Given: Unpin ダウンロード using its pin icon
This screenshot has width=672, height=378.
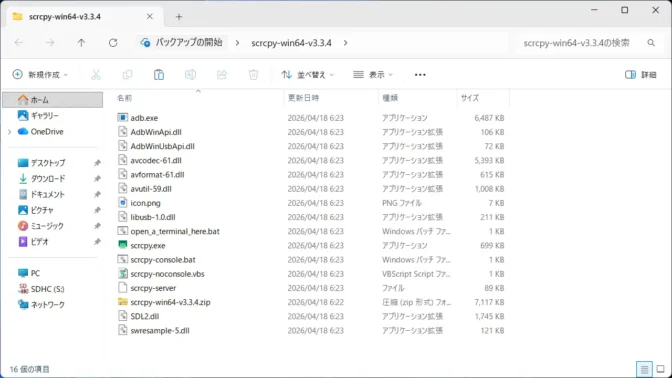Looking at the screenshot, I should [x=97, y=179].
